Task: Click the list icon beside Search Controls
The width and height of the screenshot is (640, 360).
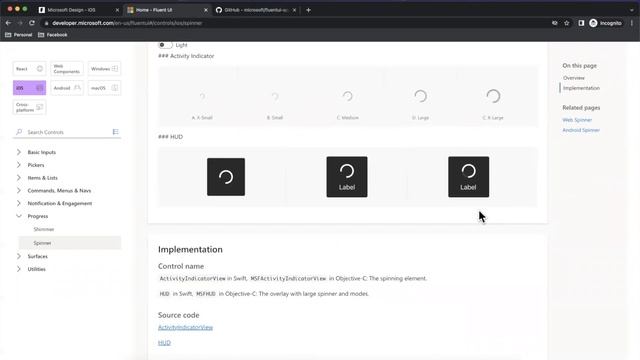Action: (x=116, y=132)
